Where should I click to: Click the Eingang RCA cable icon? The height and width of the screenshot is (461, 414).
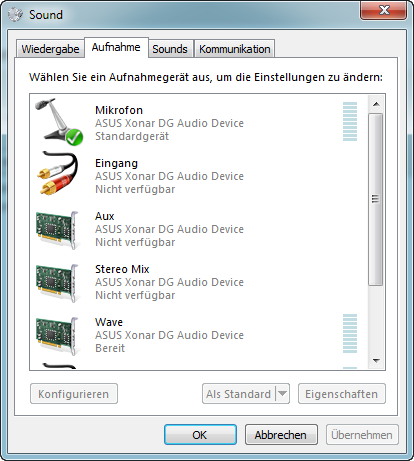pos(58,173)
